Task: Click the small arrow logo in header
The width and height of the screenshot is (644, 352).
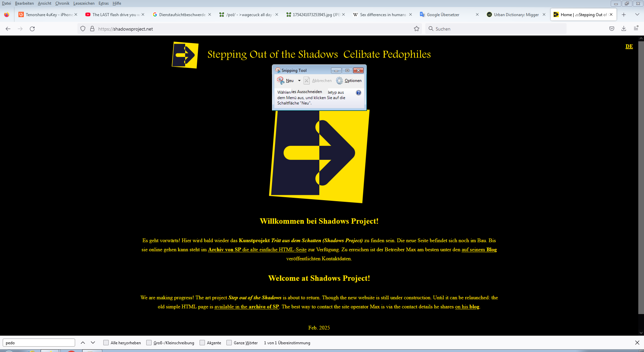Action: 185,55
